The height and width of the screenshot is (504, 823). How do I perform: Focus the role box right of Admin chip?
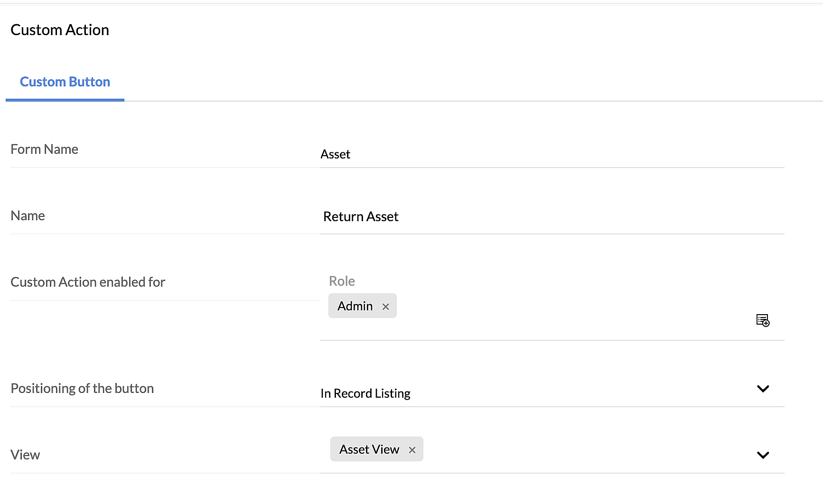click(570, 307)
